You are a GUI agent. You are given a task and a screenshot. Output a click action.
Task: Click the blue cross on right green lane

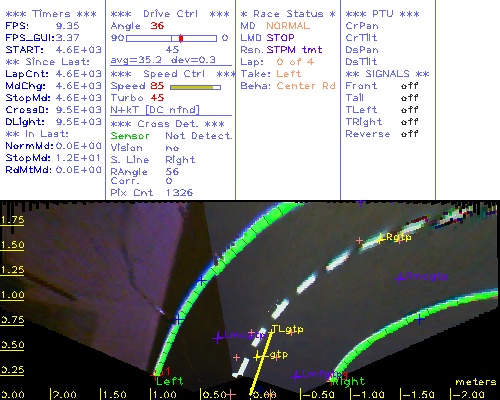pyautogui.click(x=420, y=319)
